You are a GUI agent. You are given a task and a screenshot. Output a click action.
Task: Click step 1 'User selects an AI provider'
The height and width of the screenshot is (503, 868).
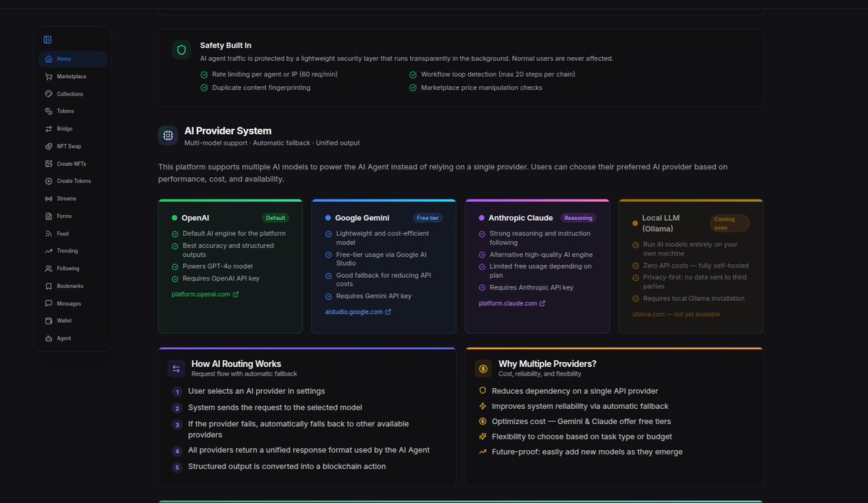(x=257, y=391)
